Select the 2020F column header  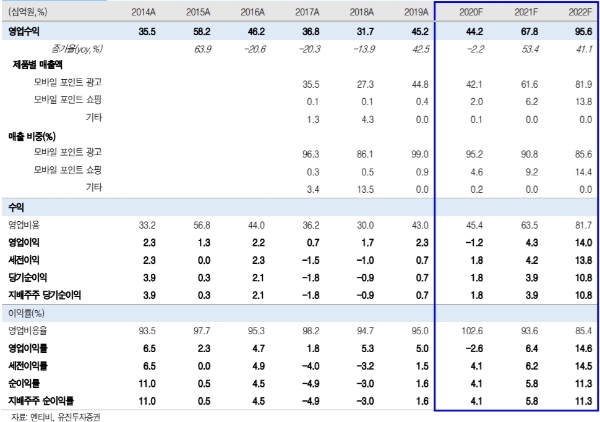click(471, 12)
